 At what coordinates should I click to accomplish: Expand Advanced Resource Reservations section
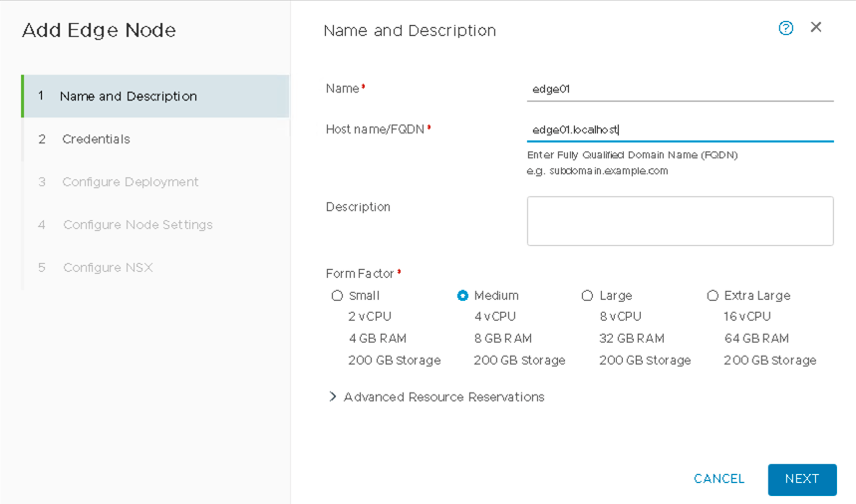436,396
